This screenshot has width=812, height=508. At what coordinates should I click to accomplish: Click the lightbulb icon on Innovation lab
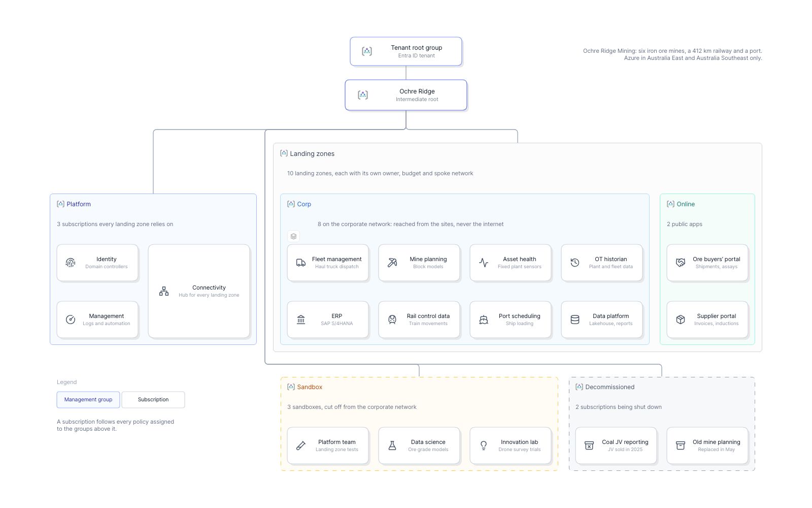coord(484,446)
